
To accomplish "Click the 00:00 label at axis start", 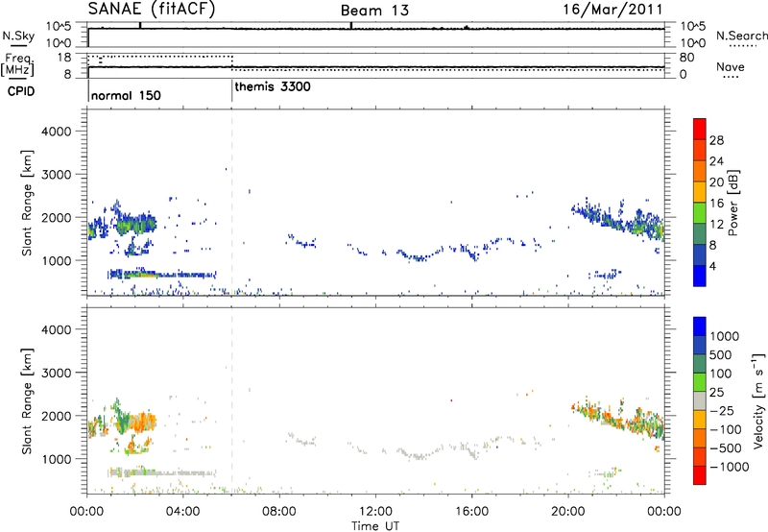I will coord(86,512).
